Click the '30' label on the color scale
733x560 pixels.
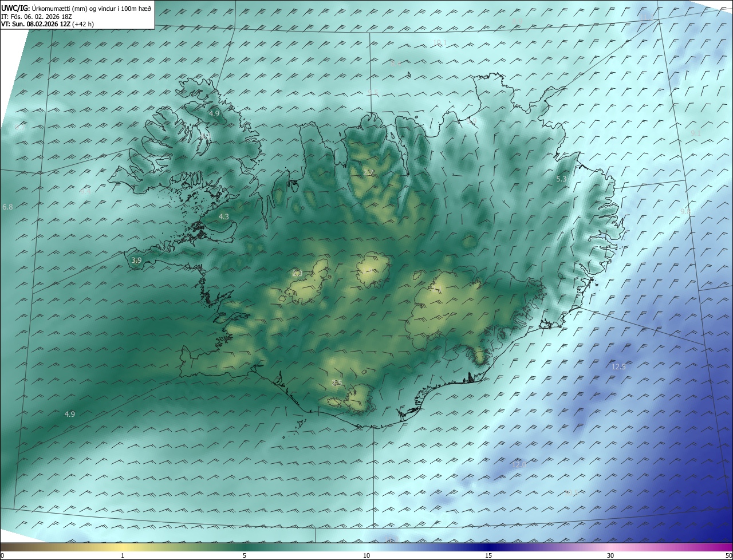pos(610,555)
